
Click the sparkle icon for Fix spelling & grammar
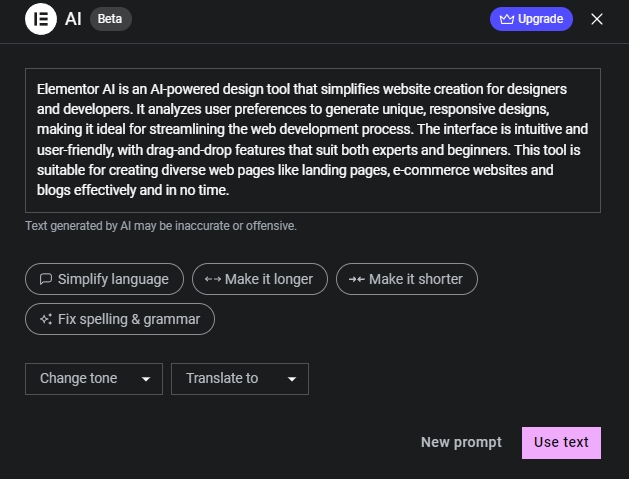click(x=45, y=320)
